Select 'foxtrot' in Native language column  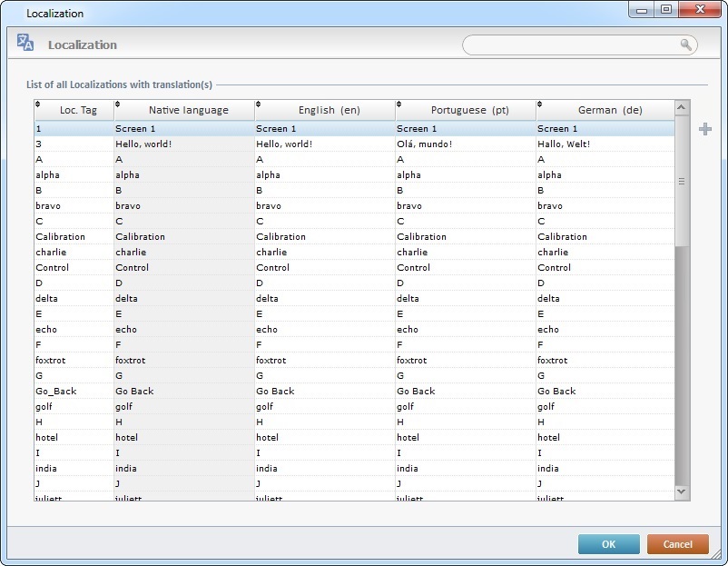pos(130,361)
